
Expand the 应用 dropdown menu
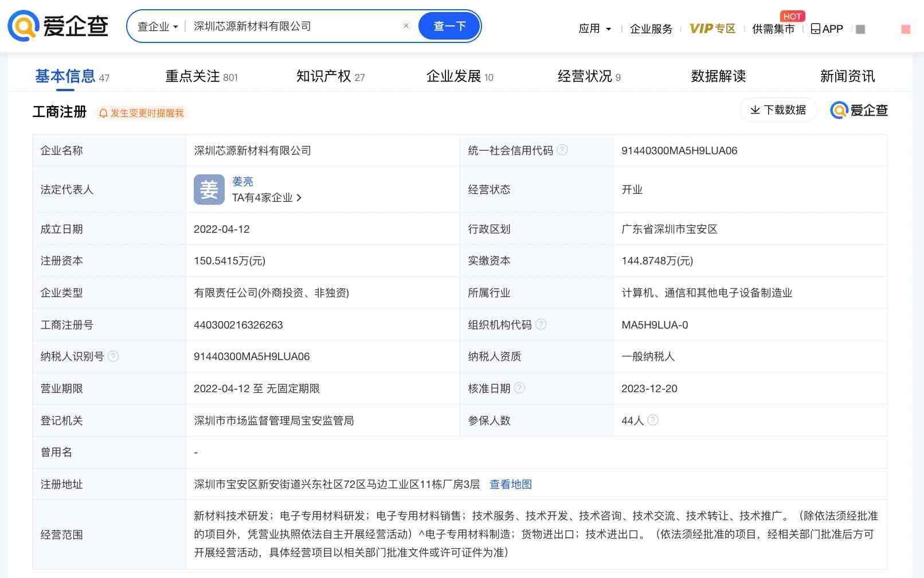click(x=594, y=29)
